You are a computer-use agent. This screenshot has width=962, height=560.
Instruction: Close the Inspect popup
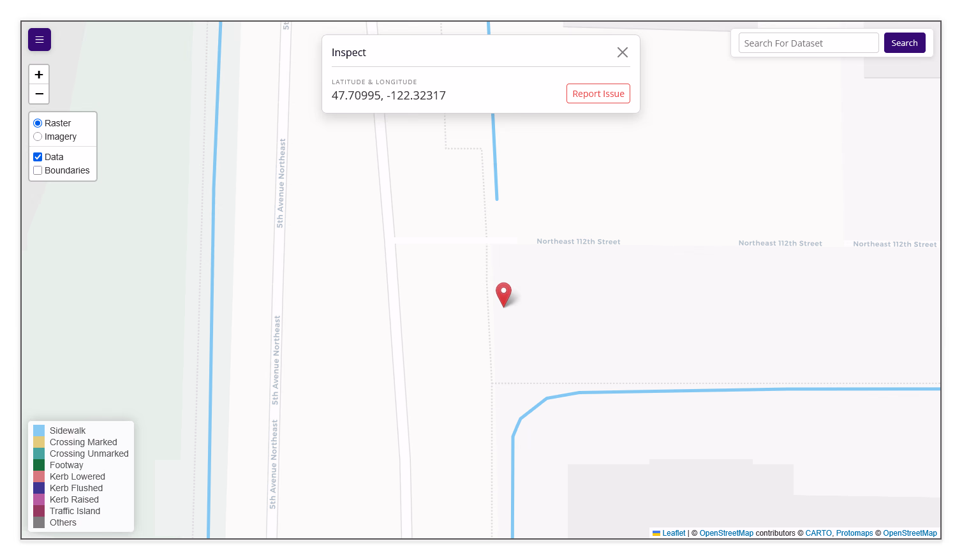[x=623, y=52]
